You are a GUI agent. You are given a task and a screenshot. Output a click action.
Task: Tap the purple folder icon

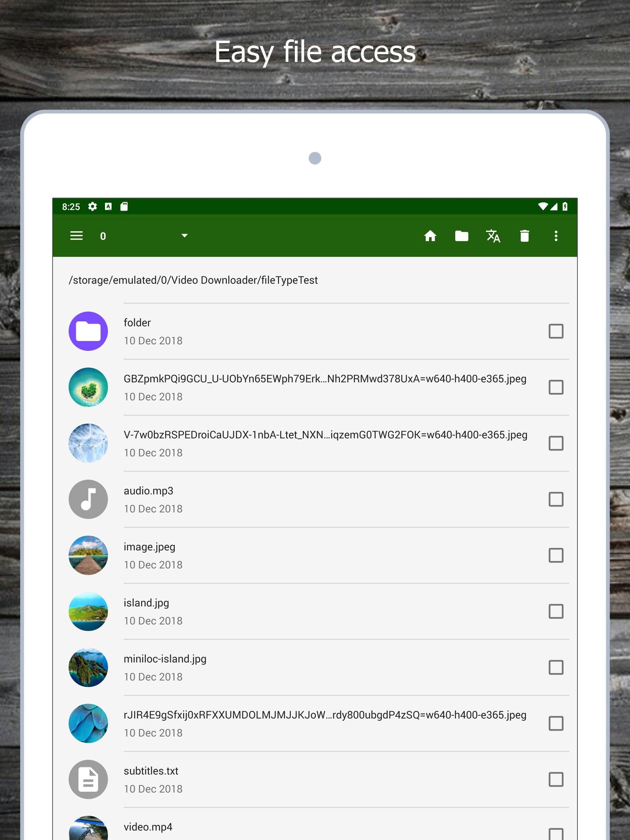[x=88, y=331]
